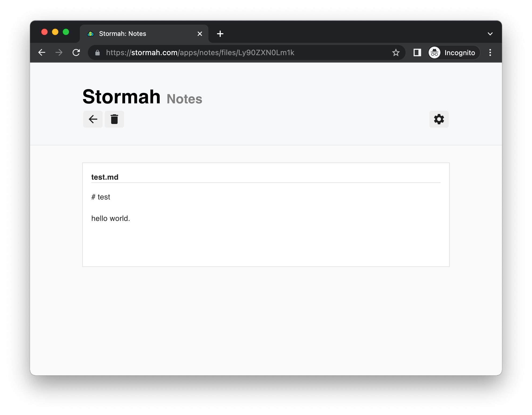Reload the page in browser
Screen dimensions: 532x415
point(76,52)
